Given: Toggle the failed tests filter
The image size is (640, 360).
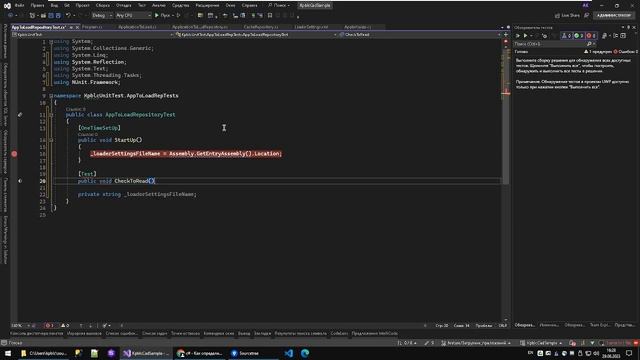Looking at the screenshot, I should click(591, 36).
